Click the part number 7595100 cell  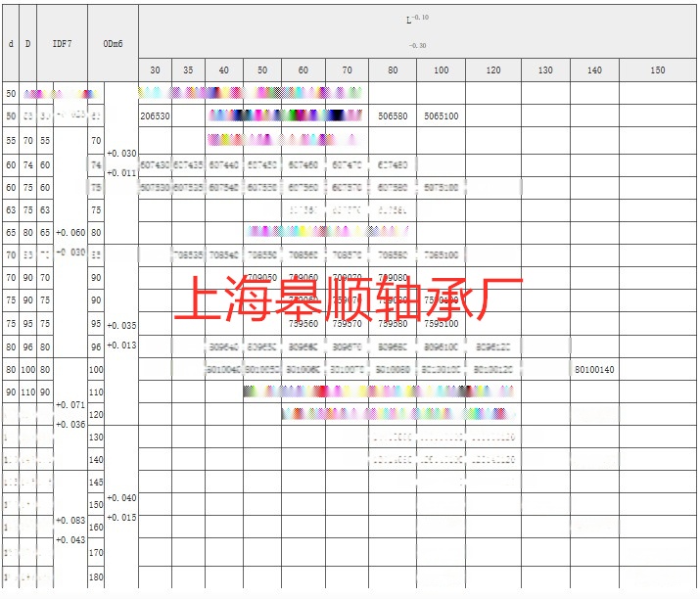click(x=442, y=324)
